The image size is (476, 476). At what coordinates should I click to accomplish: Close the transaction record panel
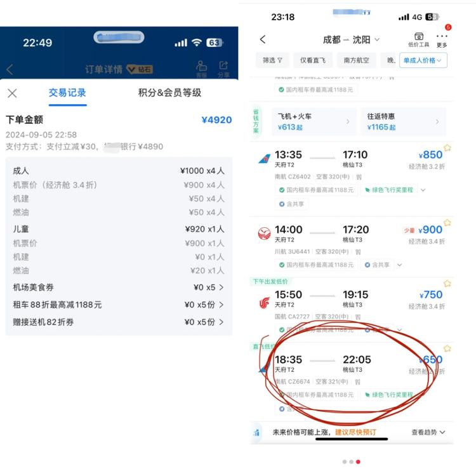[x=12, y=93]
